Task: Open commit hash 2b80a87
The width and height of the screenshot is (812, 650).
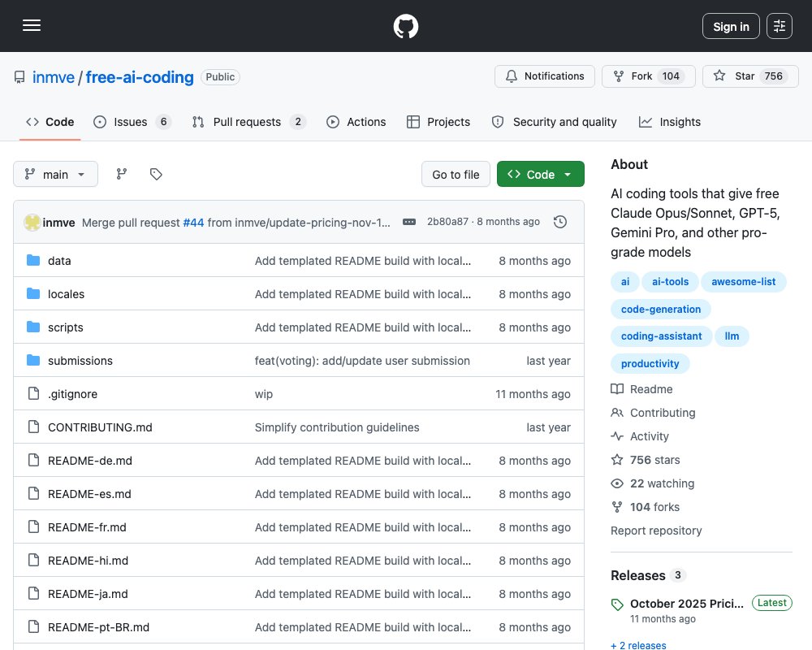Action: [447, 222]
